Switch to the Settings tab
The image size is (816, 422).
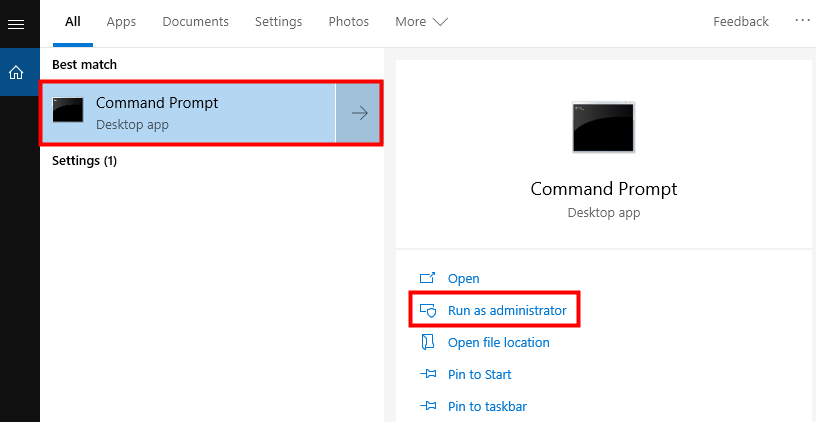pyautogui.click(x=278, y=22)
